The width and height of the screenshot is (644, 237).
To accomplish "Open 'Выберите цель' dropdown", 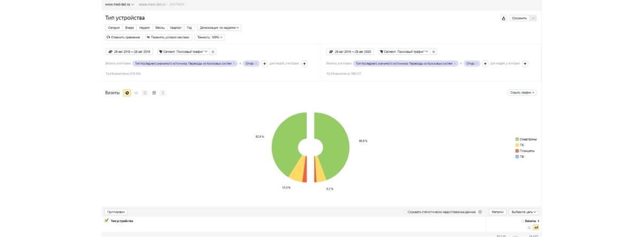I will [x=523, y=212].
